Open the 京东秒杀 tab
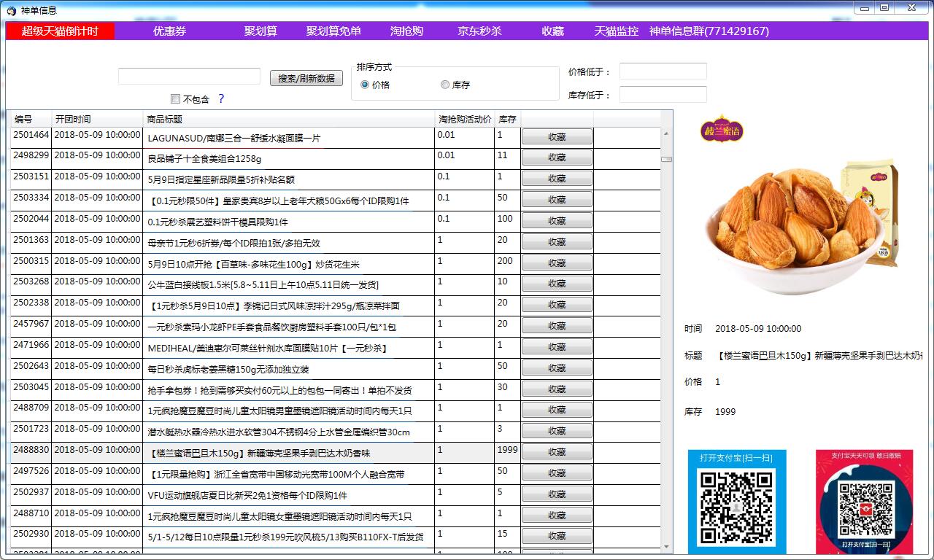Viewport: 934px width, 560px height. (x=482, y=31)
